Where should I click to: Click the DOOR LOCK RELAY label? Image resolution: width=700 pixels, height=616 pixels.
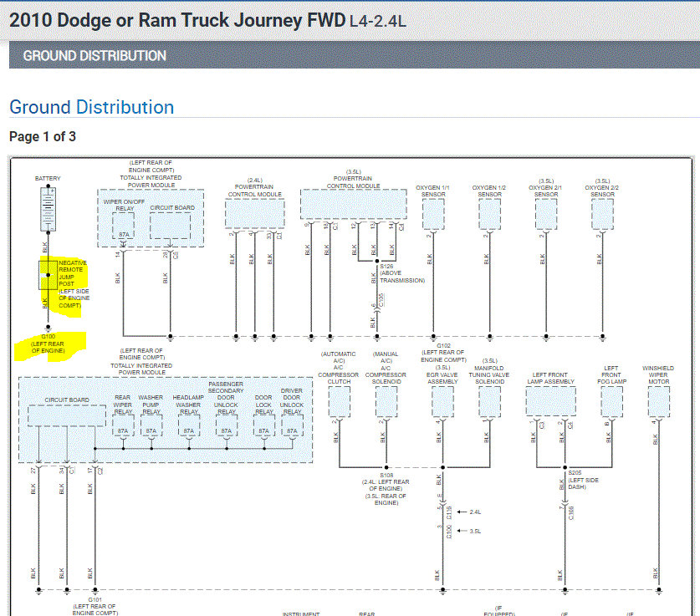point(263,405)
